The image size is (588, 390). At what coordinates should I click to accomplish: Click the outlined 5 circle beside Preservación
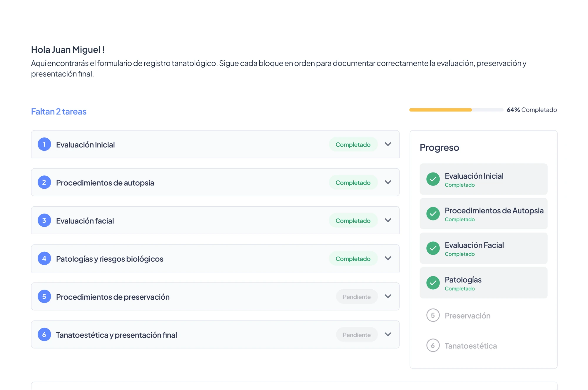433,315
